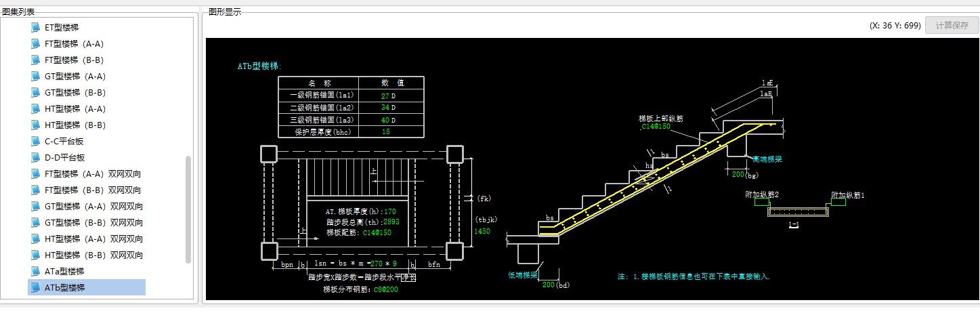Click the 高端梯梁 label
Image resolution: width=980 pixels, height=313 pixels.
(767, 159)
